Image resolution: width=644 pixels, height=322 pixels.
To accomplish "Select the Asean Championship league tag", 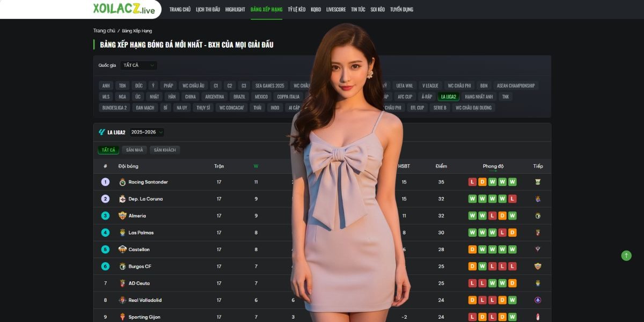I will pyautogui.click(x=515, y=86).
